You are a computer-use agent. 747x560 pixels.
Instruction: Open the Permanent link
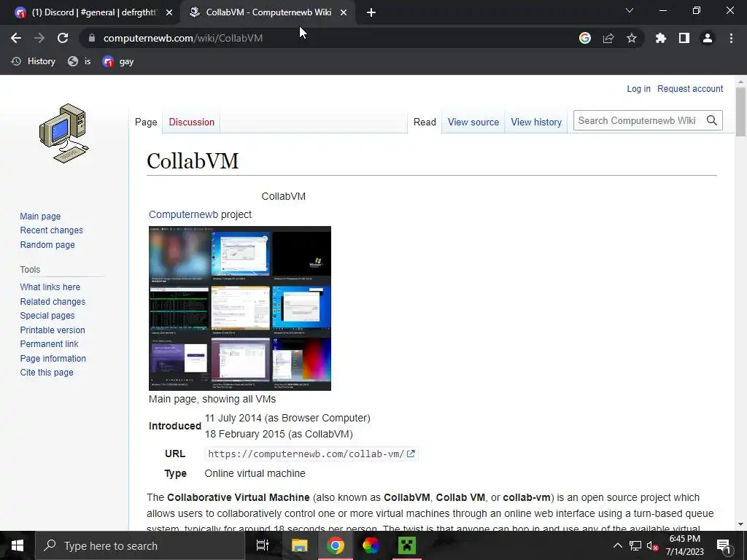[49, 344]
